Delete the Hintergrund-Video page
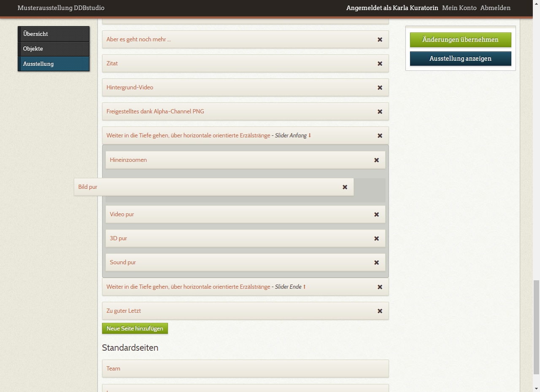Screen dimensions: 540x392 [380, 88]
